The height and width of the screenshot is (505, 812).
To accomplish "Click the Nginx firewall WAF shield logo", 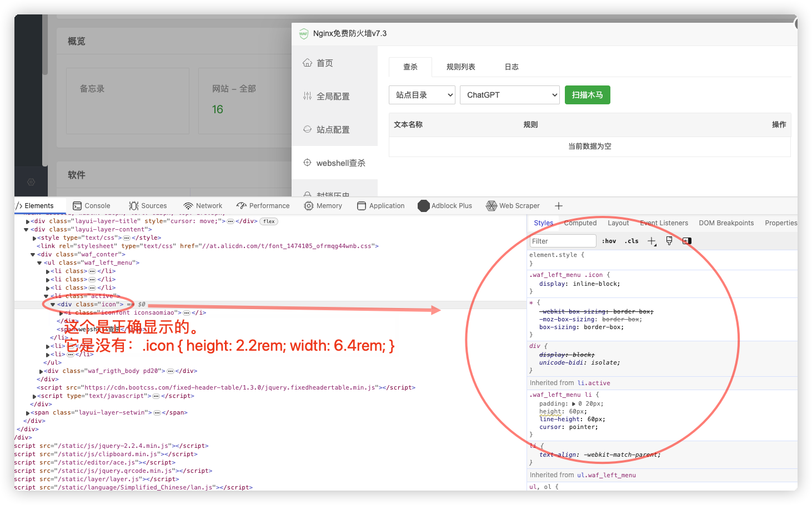I will (303, 33).
